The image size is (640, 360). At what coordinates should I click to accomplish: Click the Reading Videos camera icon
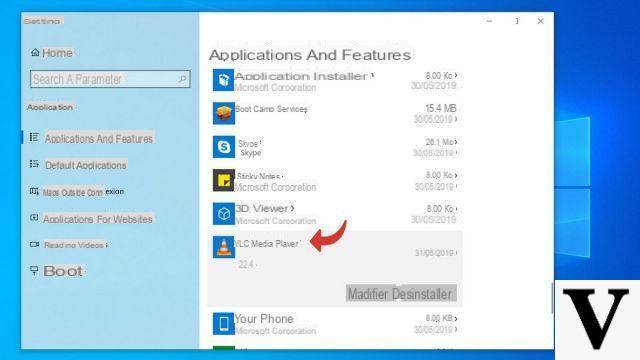pos(34,244)
